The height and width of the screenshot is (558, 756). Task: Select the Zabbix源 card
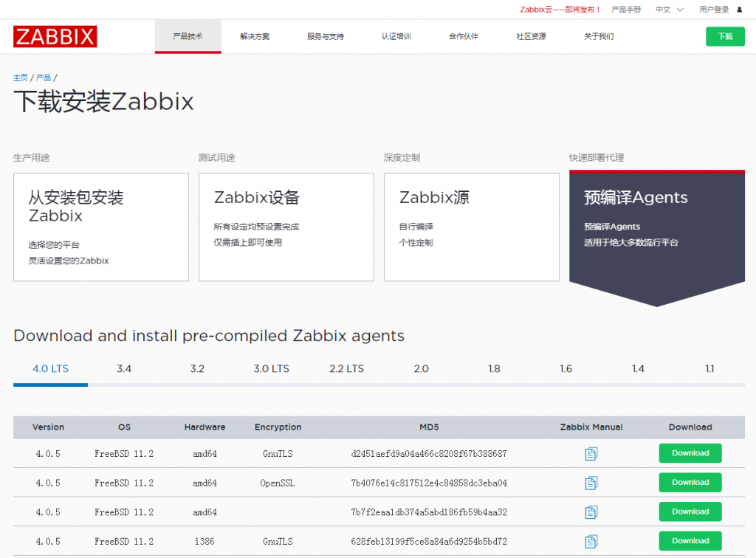pyautogui.click(x=472, y=227)
